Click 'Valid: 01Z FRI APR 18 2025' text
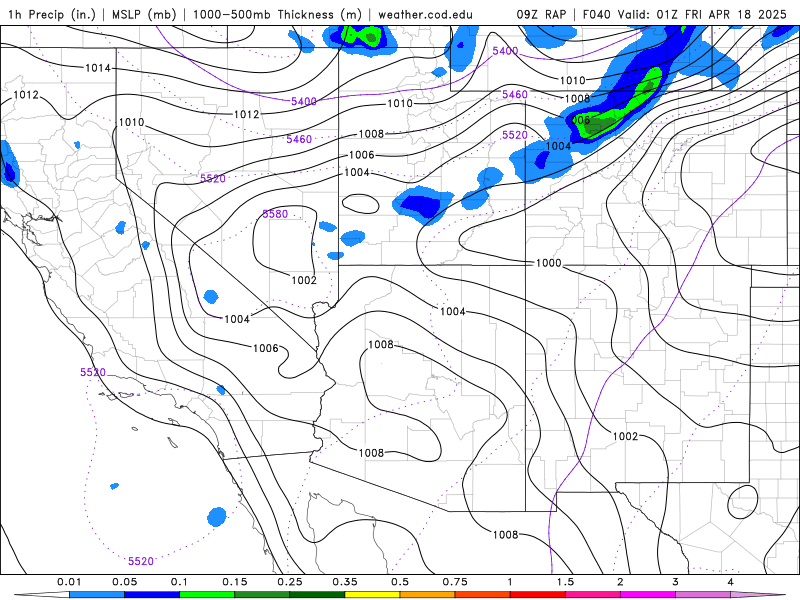Viewport: 800px width, 600px height. click(702, 14)
